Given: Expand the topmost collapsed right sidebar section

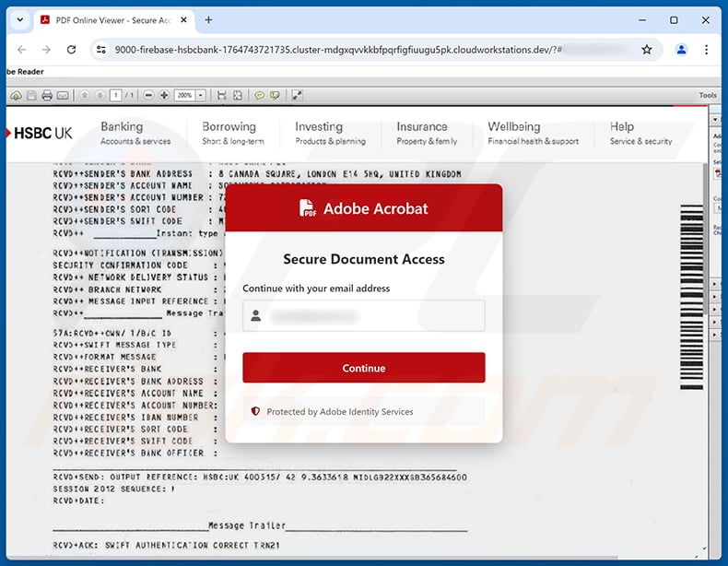Looking at the screenshot, I should (x=715, y=284).
